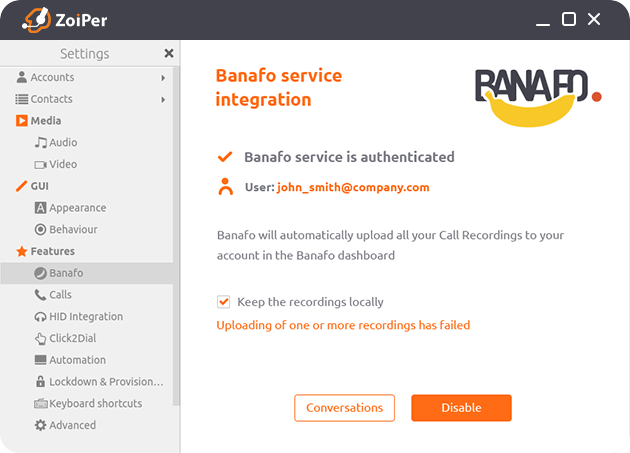Viewport: 630px width, 453px height.
Task: Close the ZoiPer window
Action: pos(594,19)
